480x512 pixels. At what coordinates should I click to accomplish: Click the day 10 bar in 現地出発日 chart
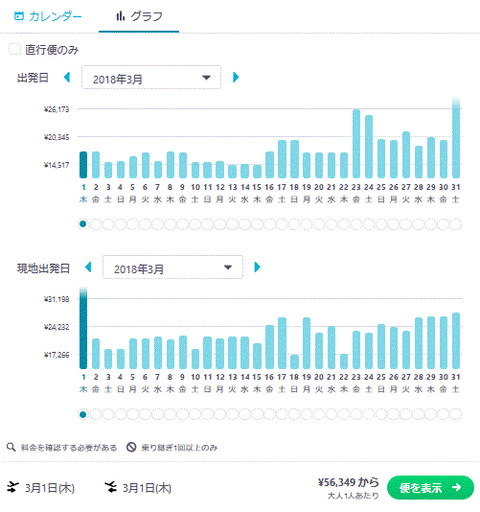pos(195,359)
